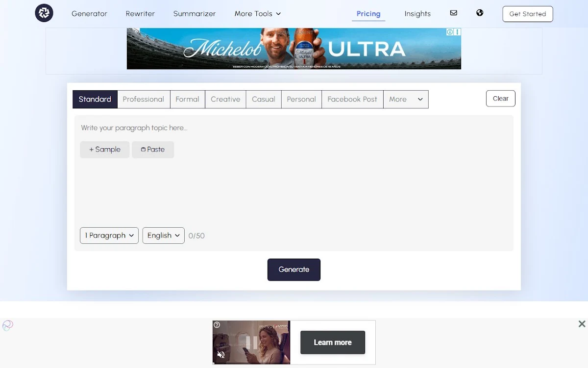Click the ad info icon on Michelob banner
The height and width of the screenshot is (368, 588).
pos(450,32)
